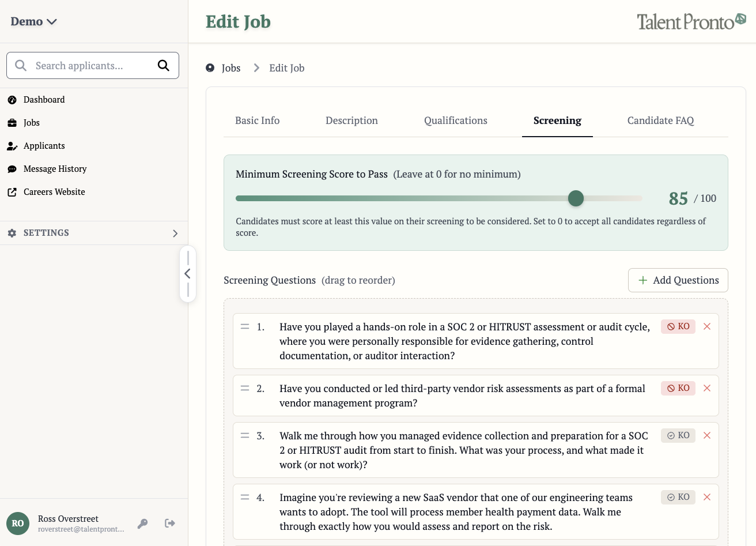The image size is (756, 546).
Task: Open the Dashboard page from sidebar
Action: 44,100
